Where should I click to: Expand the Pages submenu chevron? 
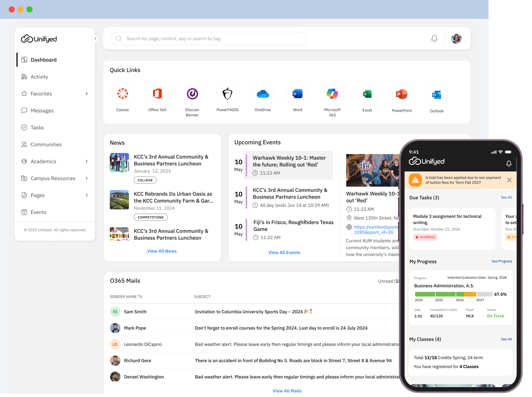[x=87, y=195]
